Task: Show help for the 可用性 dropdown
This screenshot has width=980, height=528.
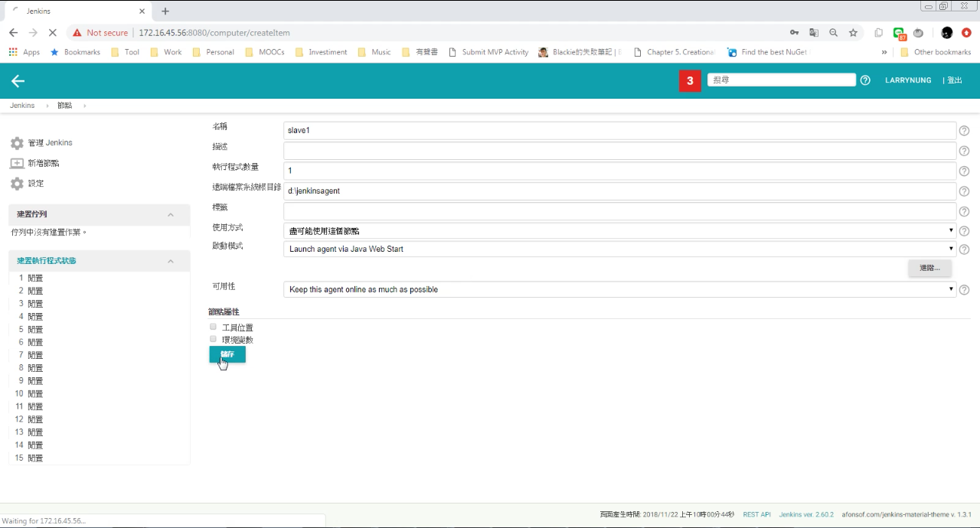Action: tap(965, 290)
